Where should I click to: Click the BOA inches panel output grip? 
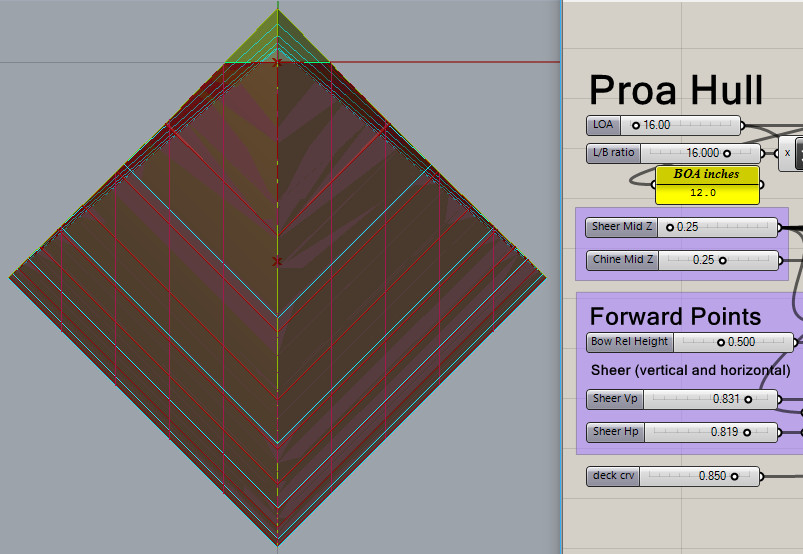click(x=761, y=185)
